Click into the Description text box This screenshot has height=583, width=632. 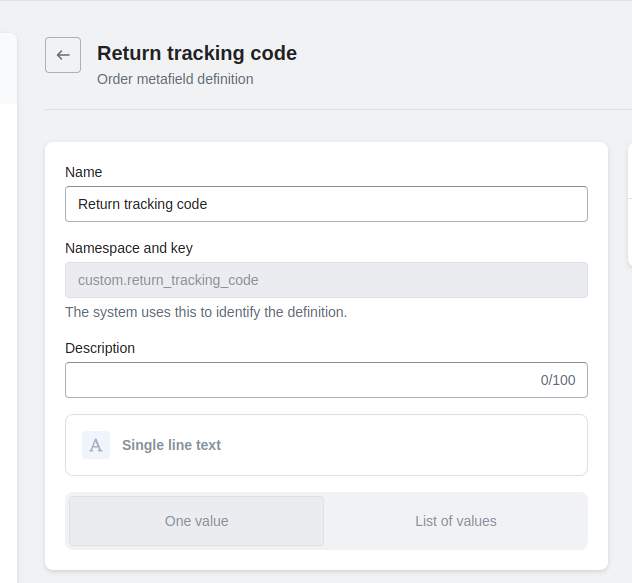300,380
